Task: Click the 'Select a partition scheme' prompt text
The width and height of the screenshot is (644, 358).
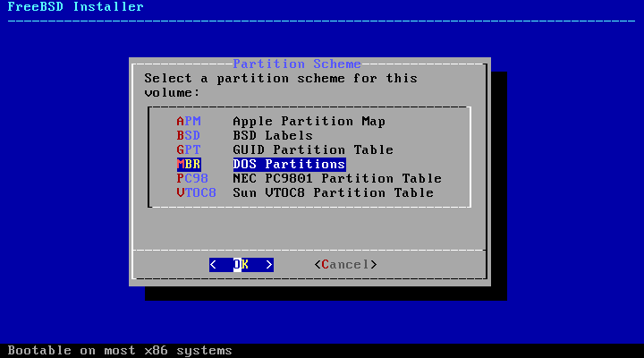Action: pos(281,86)
